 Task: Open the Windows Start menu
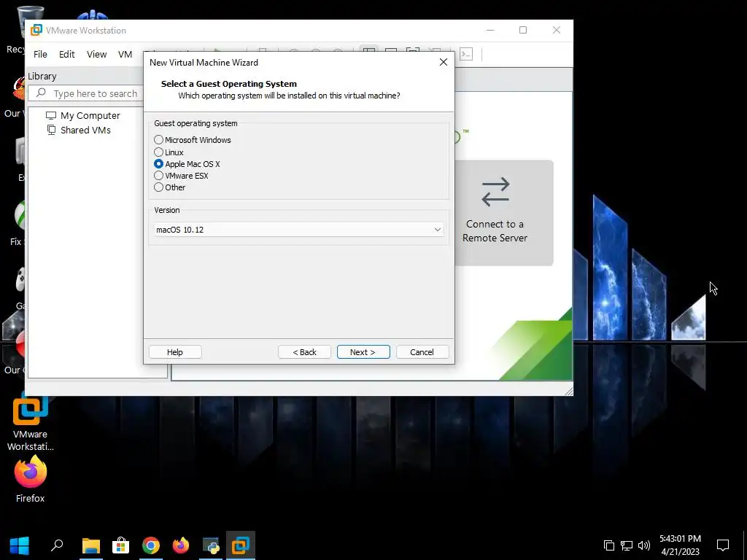point(19,545)
